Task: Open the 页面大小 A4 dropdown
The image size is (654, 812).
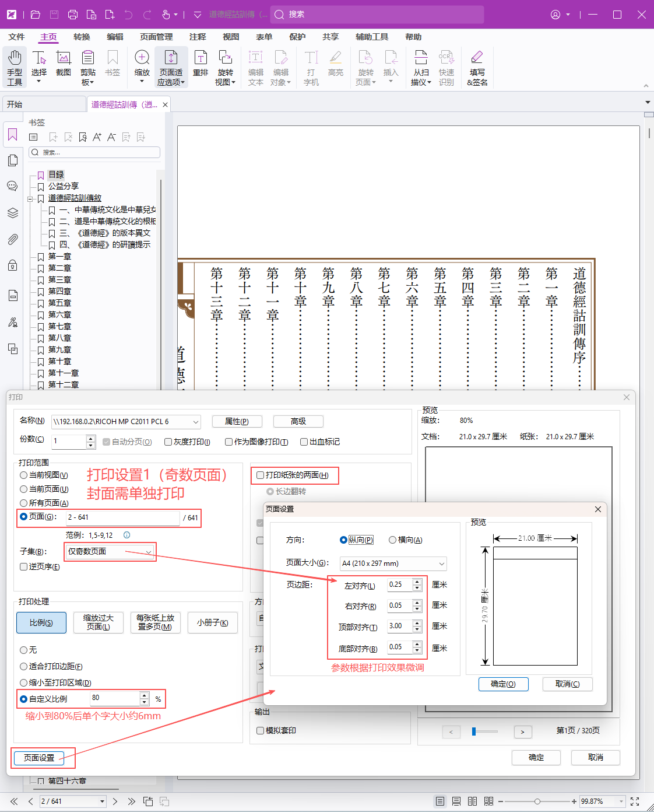Action: pos(393,563)
